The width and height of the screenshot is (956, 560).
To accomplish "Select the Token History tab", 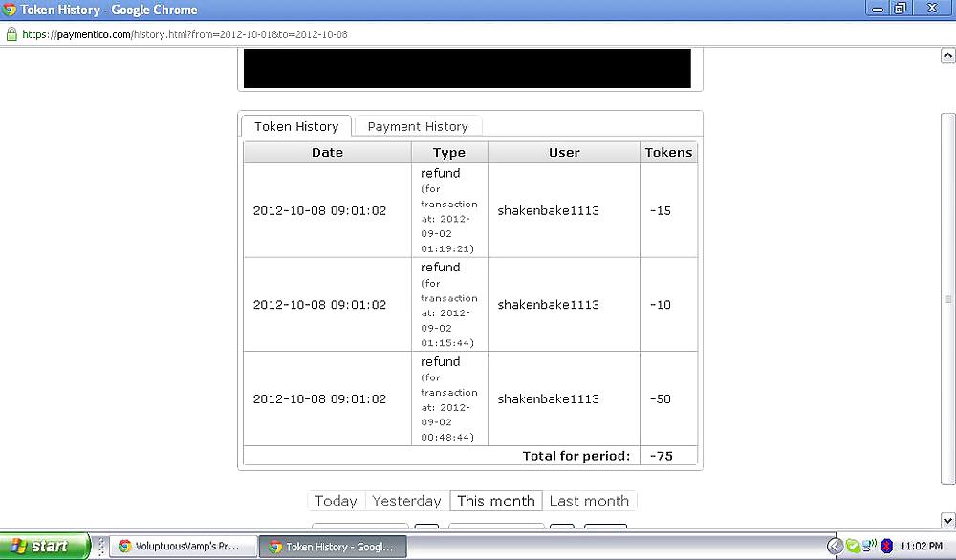I will coord(296,126).
